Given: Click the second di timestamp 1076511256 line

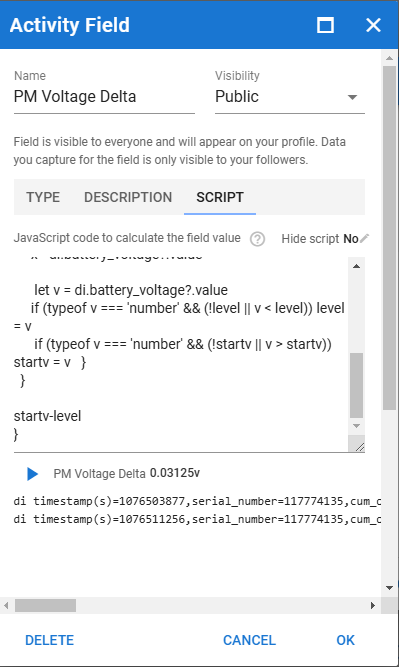Looking at the screenshot, I should coord(197,519).
